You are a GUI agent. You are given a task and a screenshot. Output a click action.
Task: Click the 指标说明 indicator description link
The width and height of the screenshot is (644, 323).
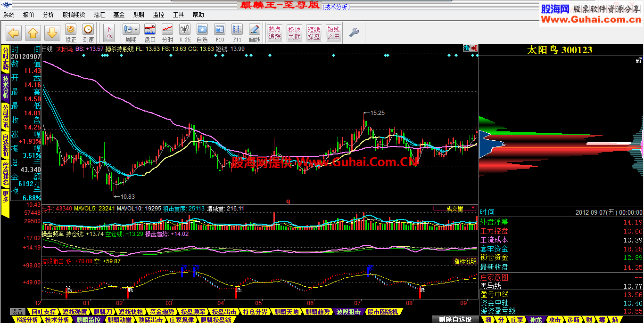click(x=465, y=261)
